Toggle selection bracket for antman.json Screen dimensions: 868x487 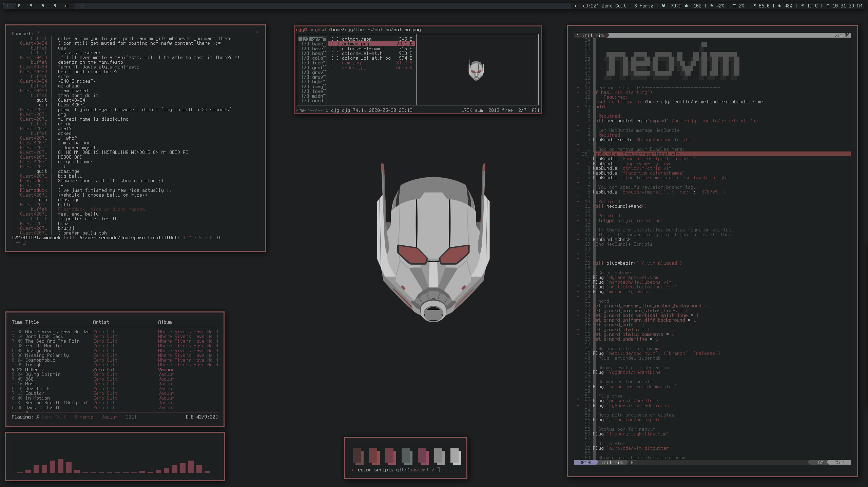tap(335, 39)
